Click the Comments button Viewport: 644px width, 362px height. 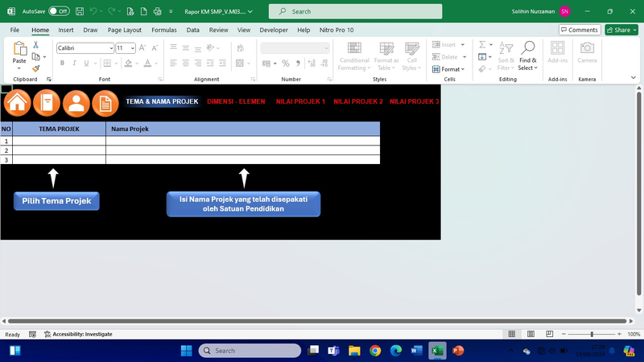point(580,30)
